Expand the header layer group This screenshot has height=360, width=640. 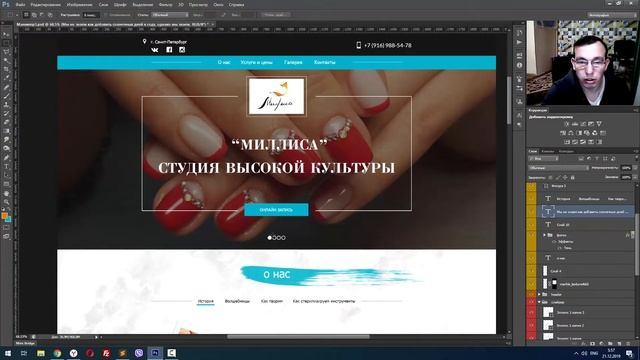540,294
